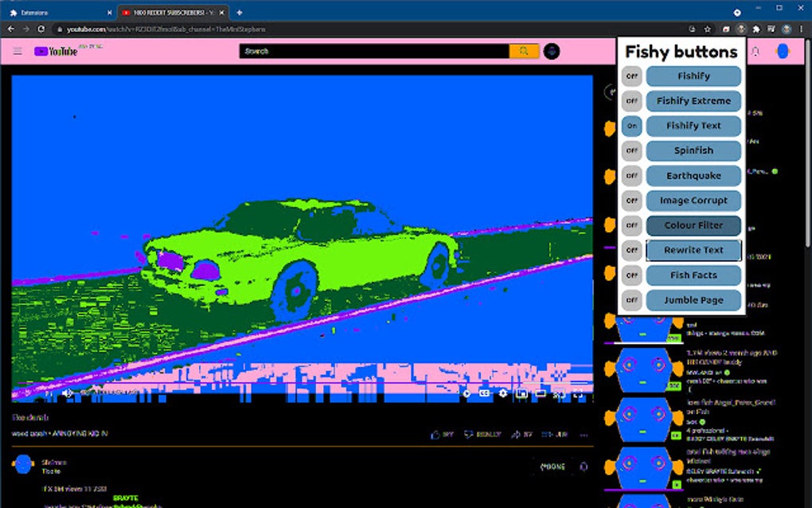Toggle the Earthquake off switch
Screen dimensions: 812x508
pyautogui.click(x=632, y=175)
